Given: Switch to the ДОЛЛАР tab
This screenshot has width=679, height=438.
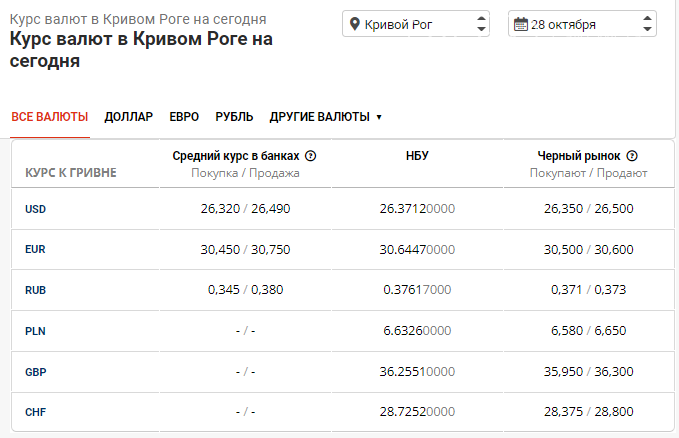Looking at the screenshot, I should (x=128, y=117).
